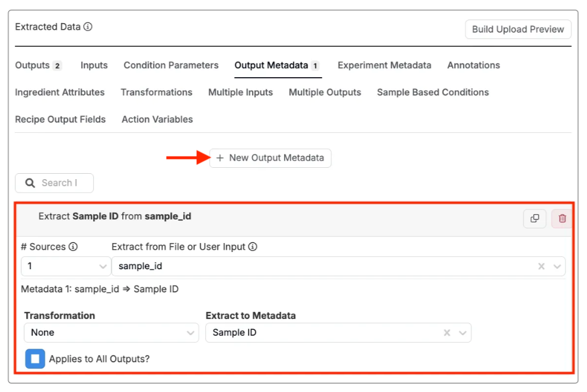This screenshot has width=587, height=392.
Task: Open the Condition Parameters tab
Action: 171,65
